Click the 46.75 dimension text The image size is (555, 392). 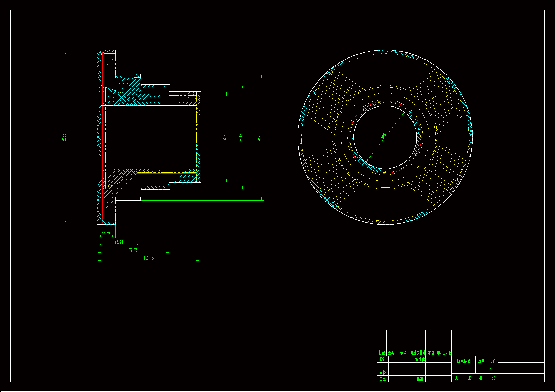(x=119, y=242)
